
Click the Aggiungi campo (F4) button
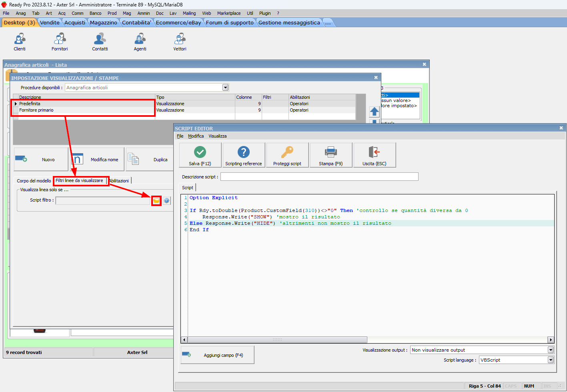[217, 355]
